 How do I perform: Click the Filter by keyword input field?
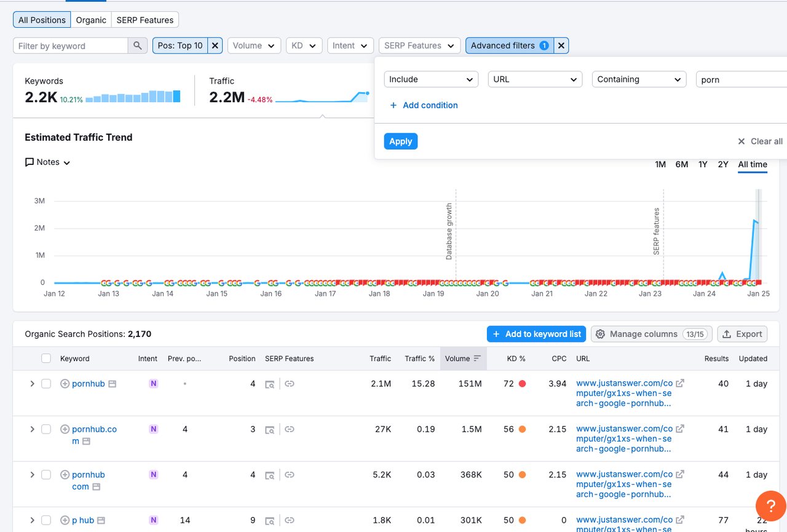click(70, 46)
